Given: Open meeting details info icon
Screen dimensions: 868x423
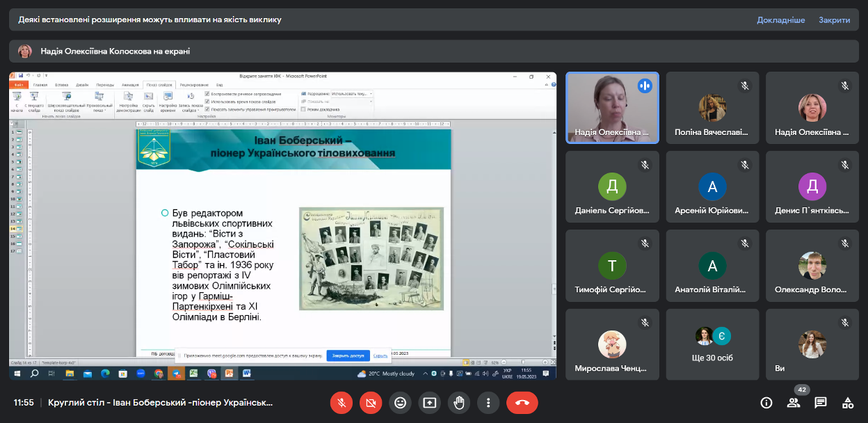Looking at the screenshot, I should tap(766, 402).
